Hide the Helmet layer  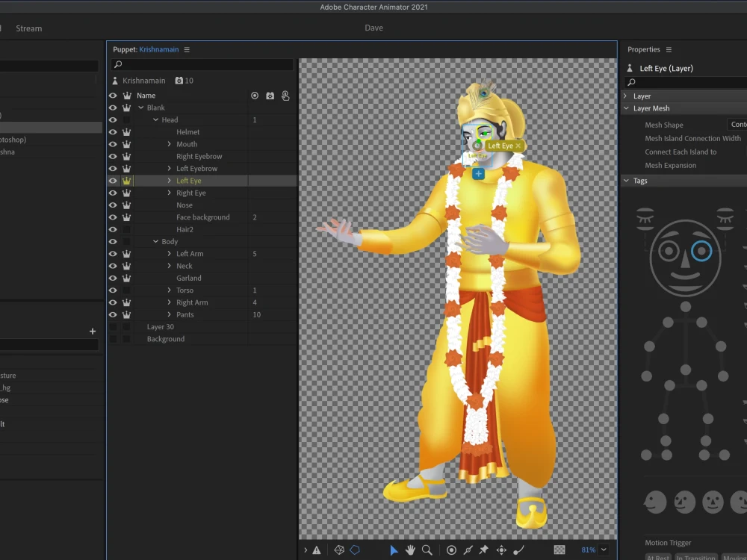[x=113, y=132]
